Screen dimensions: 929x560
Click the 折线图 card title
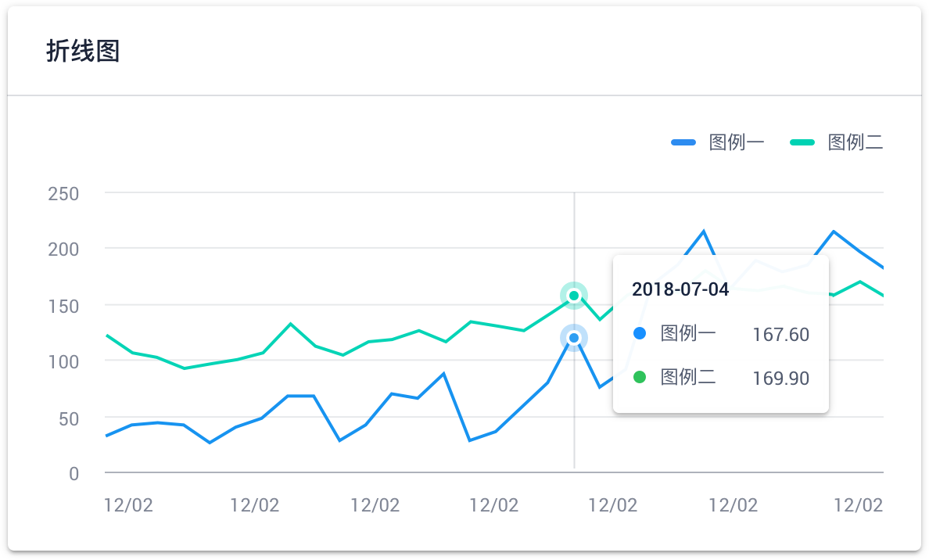point(83,52)
